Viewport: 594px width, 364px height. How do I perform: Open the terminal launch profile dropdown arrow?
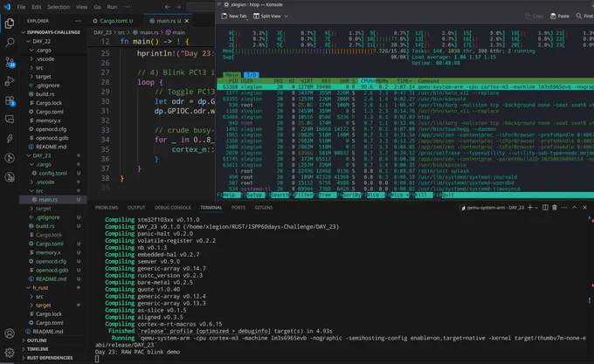536,208
